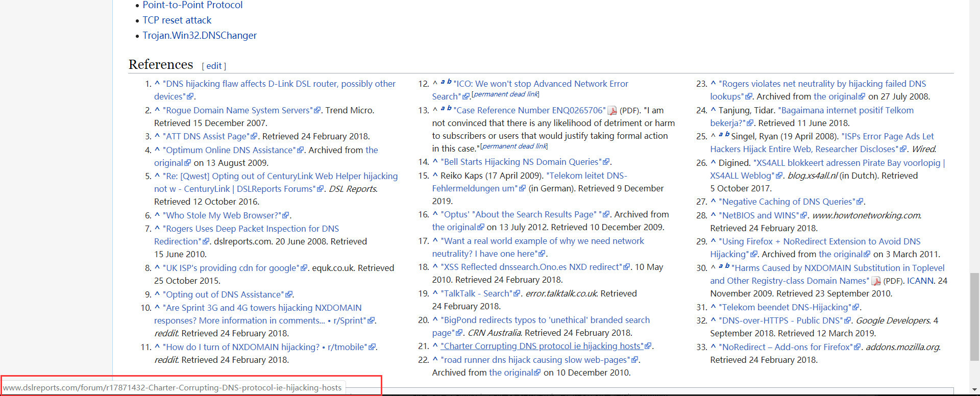This screenshot has width=980, height=396.
Task: Click "permanent dead link" note in reference 12
Action: 505,94
